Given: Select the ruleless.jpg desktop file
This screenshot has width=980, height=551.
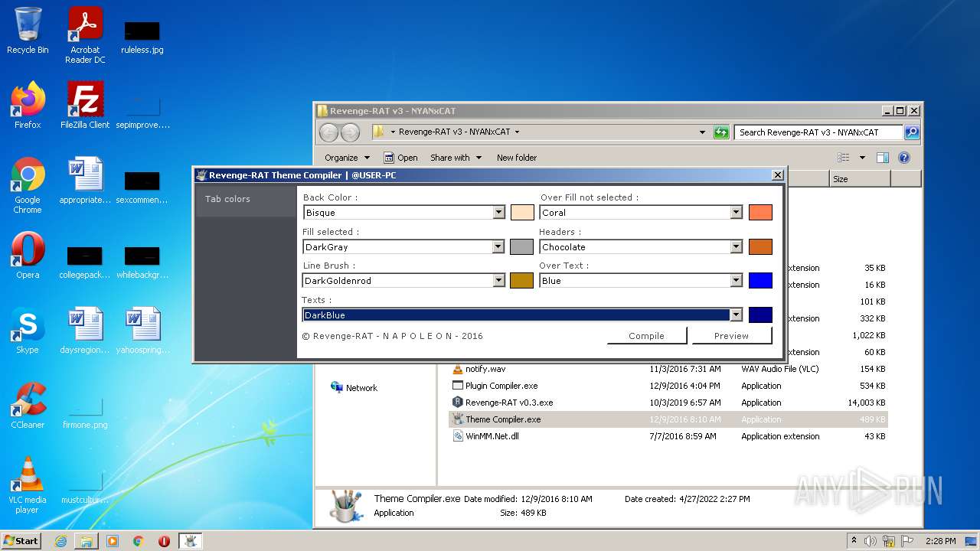Looking at the screenshot, I should [142, 36].
